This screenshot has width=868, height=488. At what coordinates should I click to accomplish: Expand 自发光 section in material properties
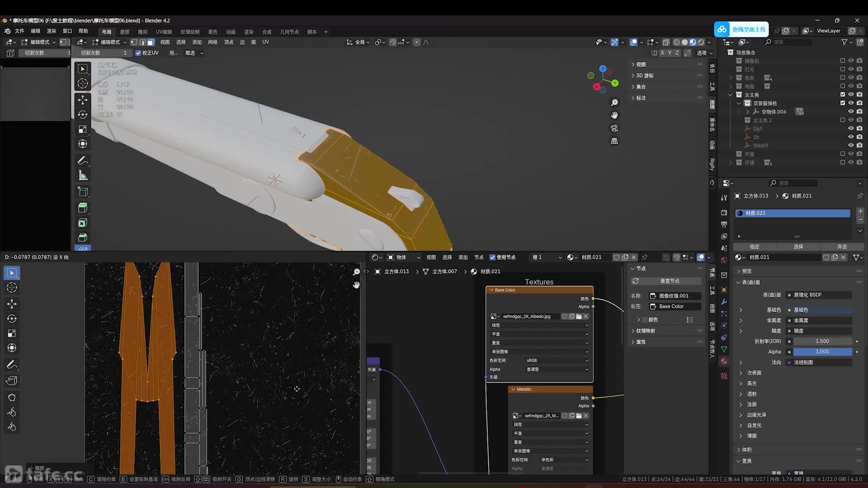pyautogui.click(x=754, y=425)
